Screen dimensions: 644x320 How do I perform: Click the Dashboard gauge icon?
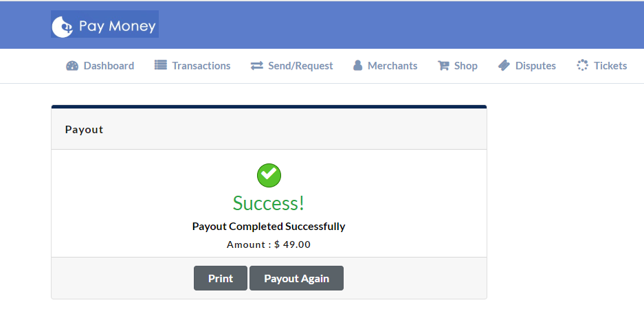72,66
